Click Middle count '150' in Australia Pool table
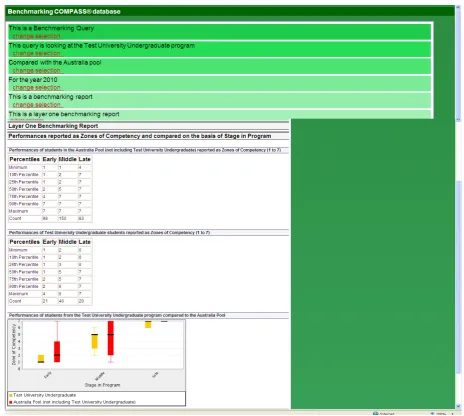The image size is (464, 416). 63,219
